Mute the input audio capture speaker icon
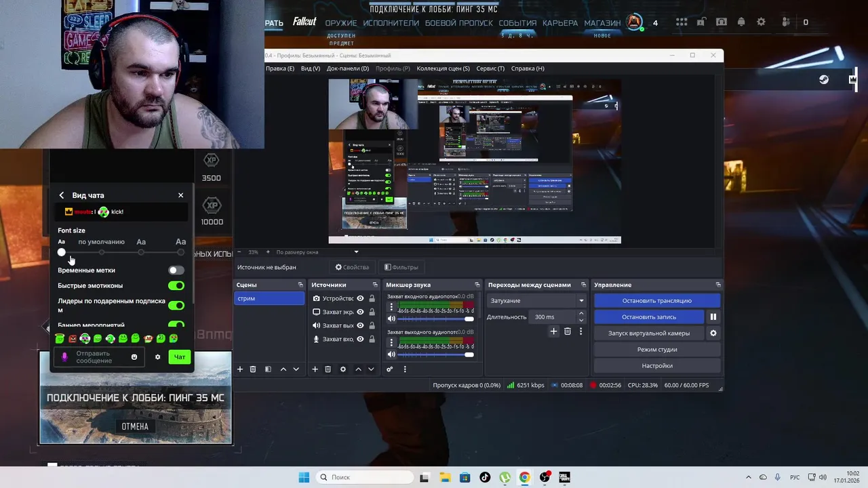Image resolution: width=868 pixels, height=488 pixels. [x=391, y=319]
